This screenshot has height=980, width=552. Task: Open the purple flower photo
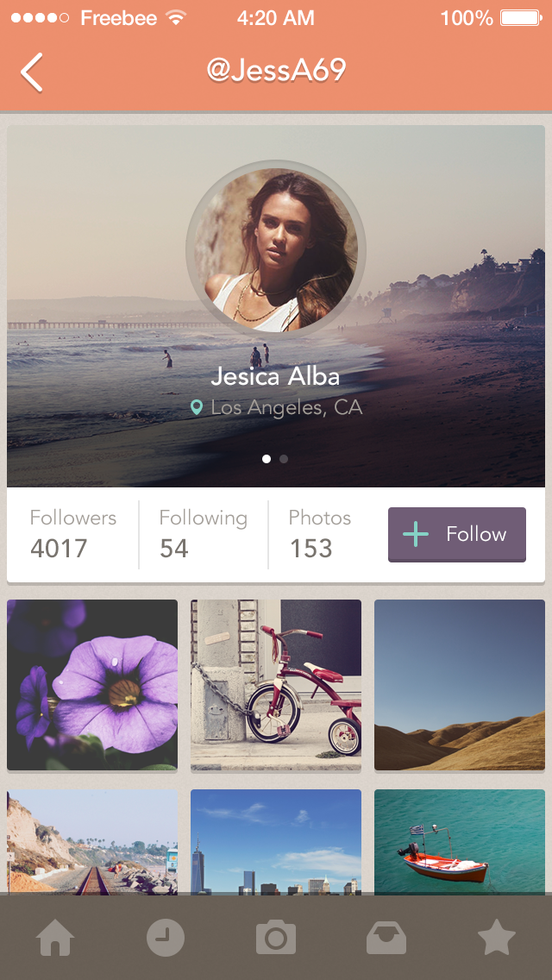point(92,685)
